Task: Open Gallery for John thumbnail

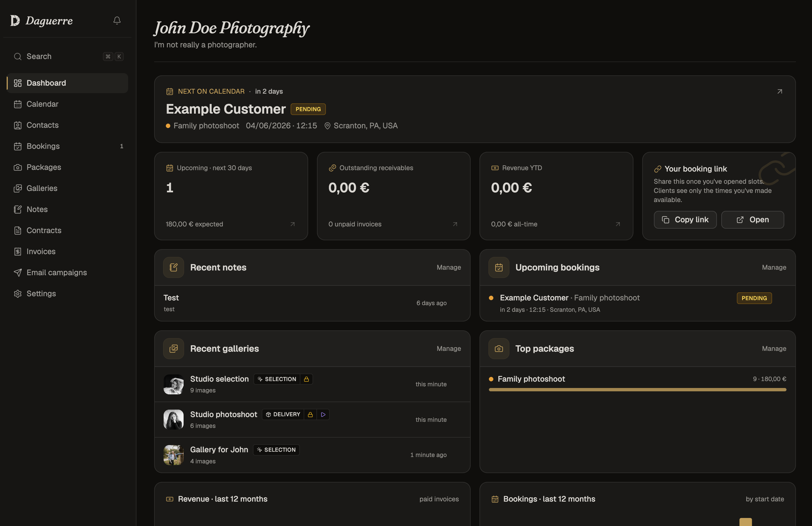Action: point(173,455)
